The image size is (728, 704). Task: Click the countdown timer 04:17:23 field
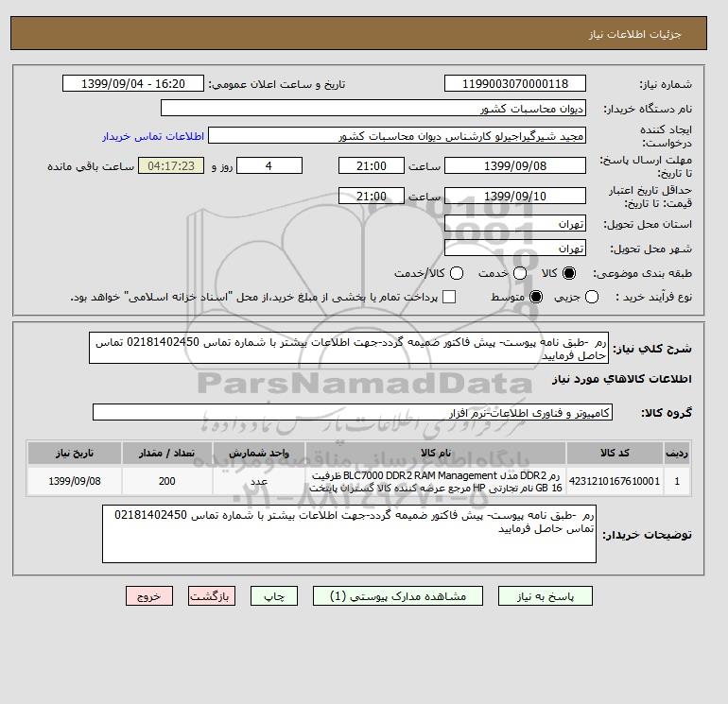coord(171,165)
